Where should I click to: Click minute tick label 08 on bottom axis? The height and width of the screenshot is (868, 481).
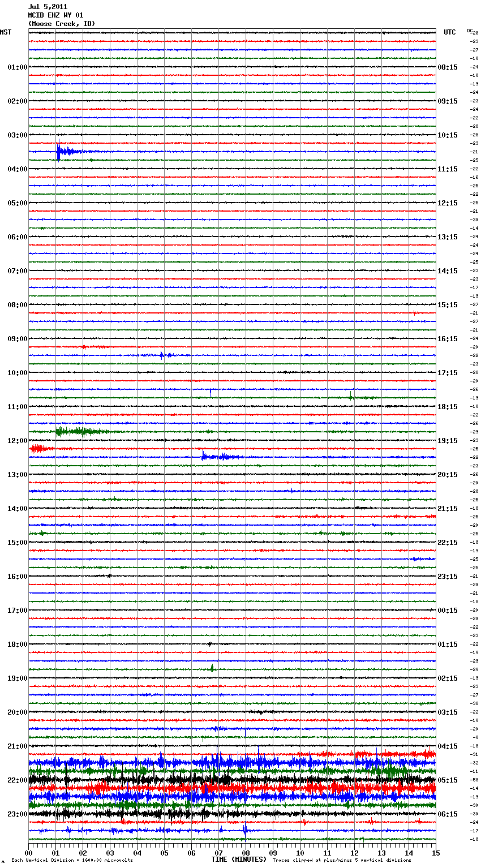(246, 853)
